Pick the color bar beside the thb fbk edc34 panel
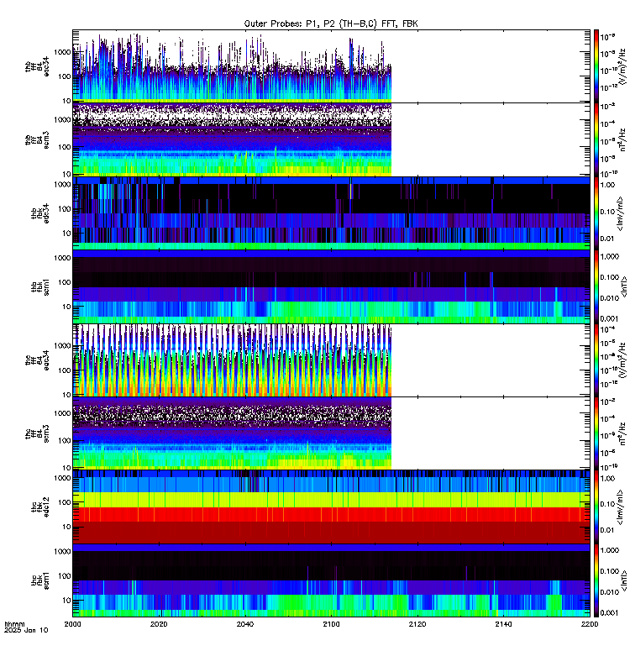 (x=596, y=213)
